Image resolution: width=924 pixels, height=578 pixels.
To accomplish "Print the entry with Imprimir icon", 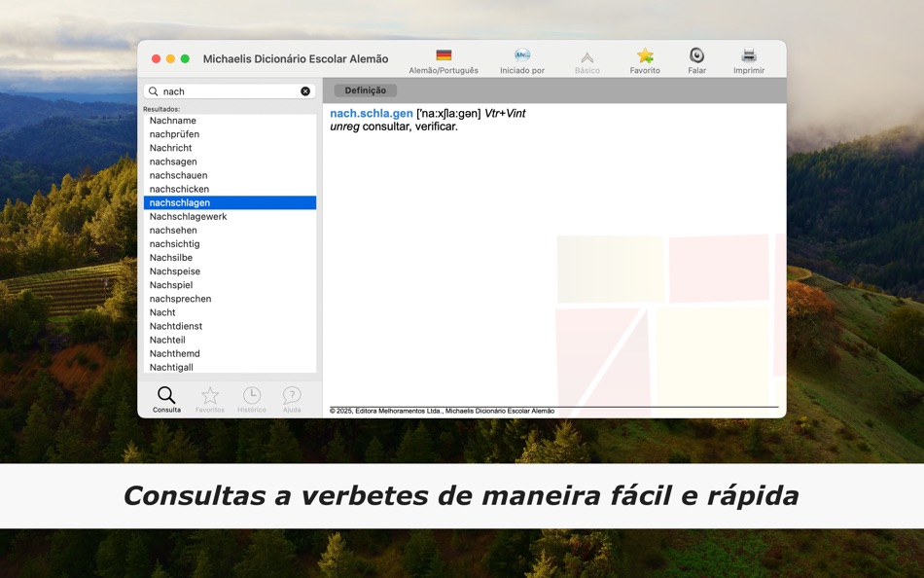I will coord(749,55).
